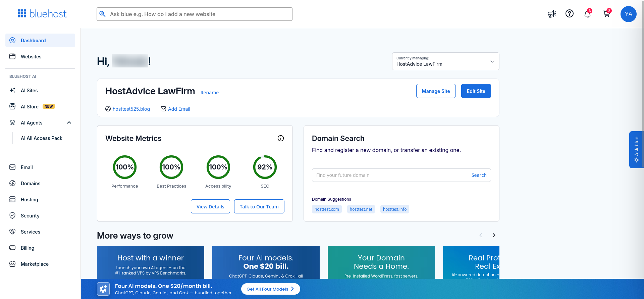Open Security in sidebar
Viewport: 644px width, 299px height.
pos(40,215)
